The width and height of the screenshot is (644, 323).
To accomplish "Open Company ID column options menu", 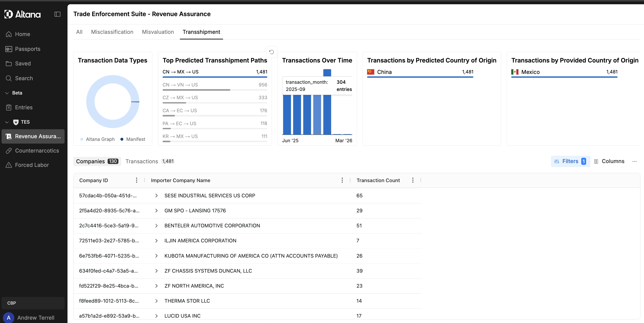I will [x=137, y=180].
